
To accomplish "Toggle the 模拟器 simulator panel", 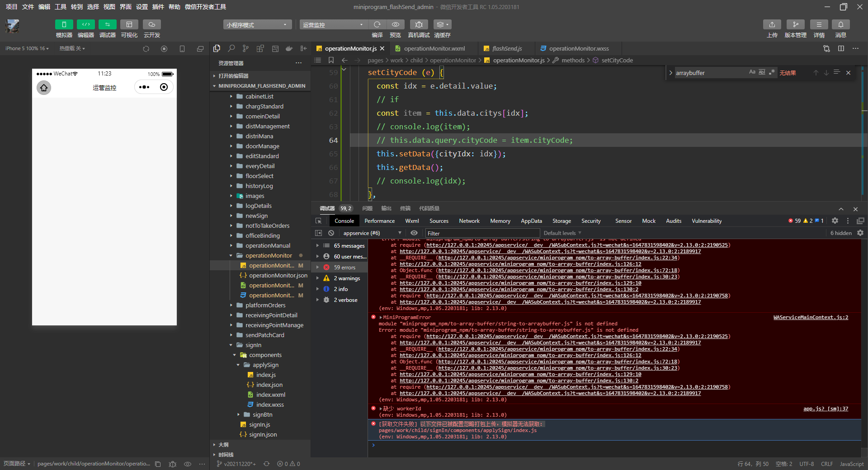I will click(x=64, y=24).
